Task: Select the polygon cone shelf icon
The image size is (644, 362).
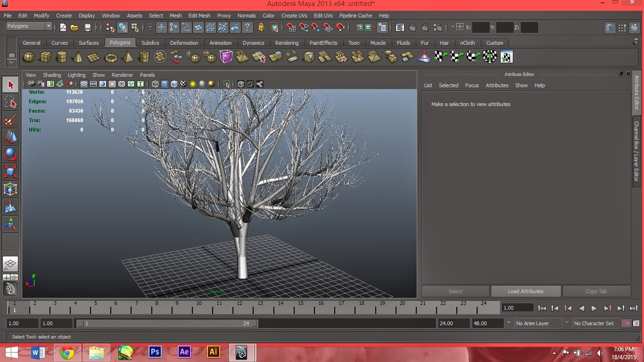Action: coord(77,57)
